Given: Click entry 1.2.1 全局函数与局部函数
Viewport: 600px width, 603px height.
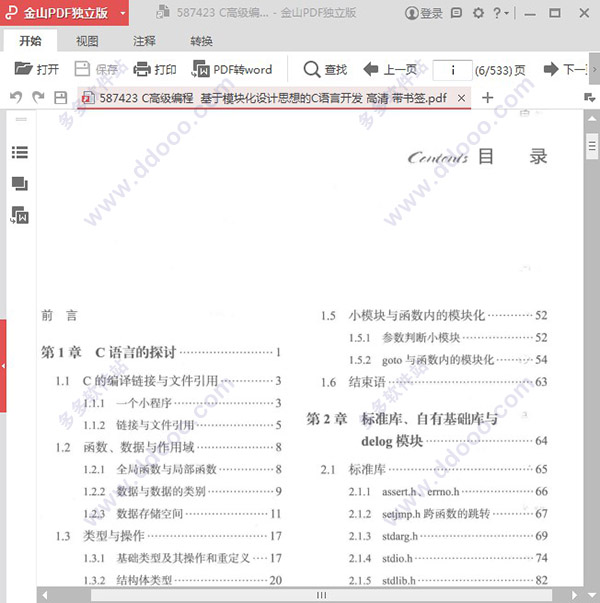Looking at the screenshot, I should click(182, 469).
